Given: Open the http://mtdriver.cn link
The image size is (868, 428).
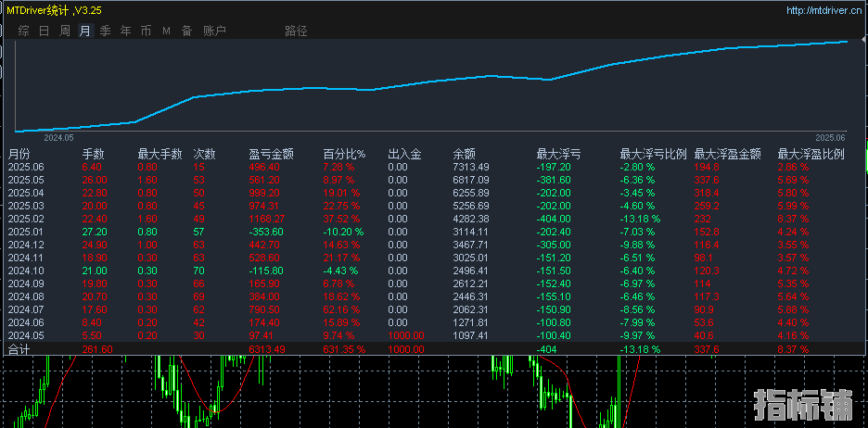Looking at the screenshot, I should pyautogui.click(x=823, y=10).
